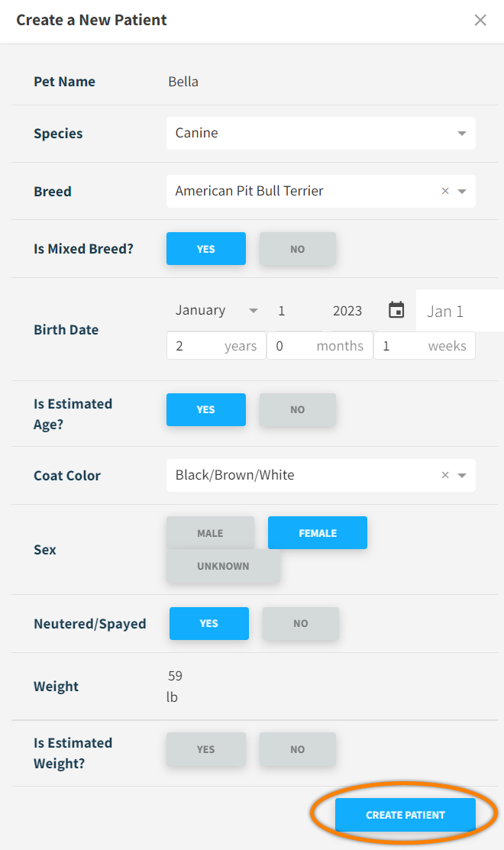
Task: Select Female for Sex
Action: (x=318, y=533)
